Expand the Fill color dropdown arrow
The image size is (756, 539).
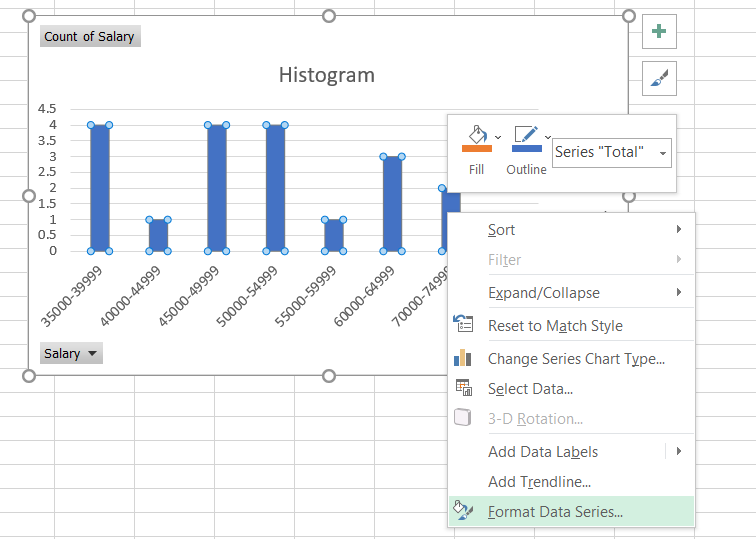point(498,136)
